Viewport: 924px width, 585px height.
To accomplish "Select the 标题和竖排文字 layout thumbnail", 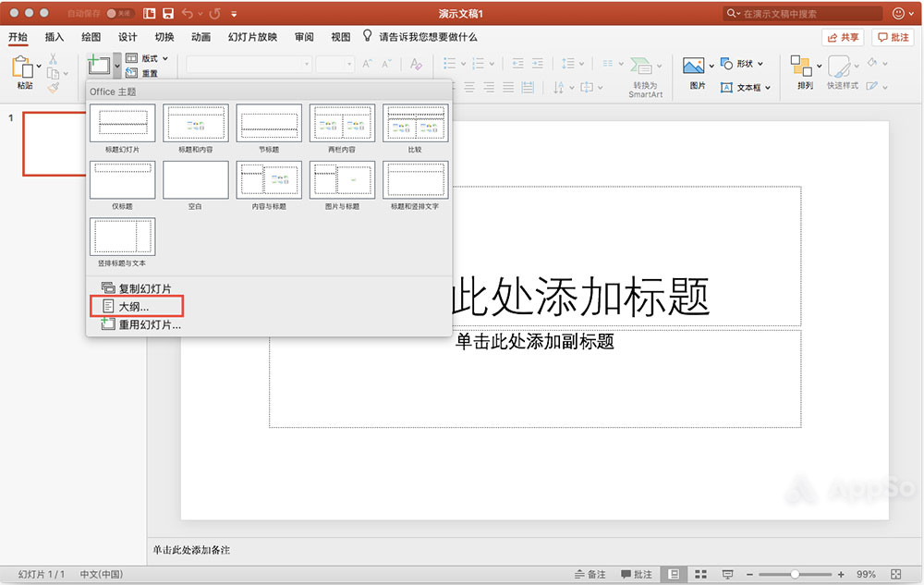I will 416,179.
